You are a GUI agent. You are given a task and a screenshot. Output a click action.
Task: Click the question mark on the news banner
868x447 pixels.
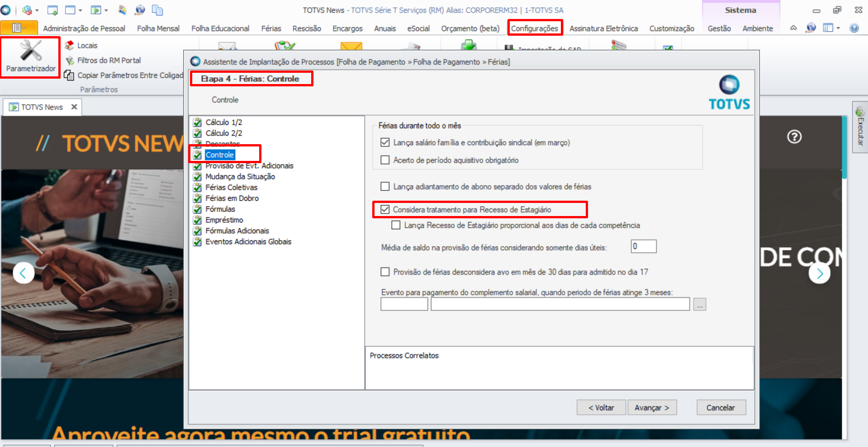pos(794,136)
